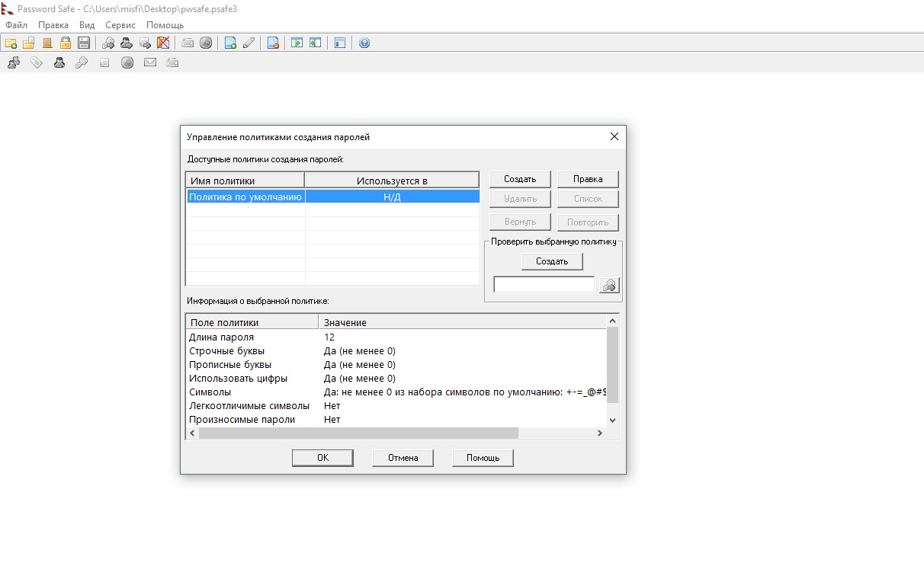Screen dimensions: 924x582
Task: Click the Expand all toolbar icon
Action: (x=297, y=43)
